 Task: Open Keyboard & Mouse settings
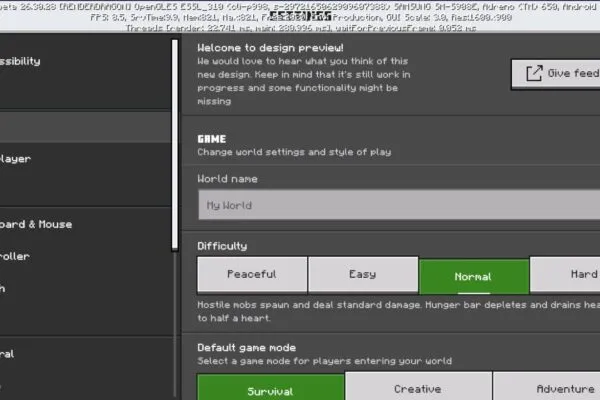(x=85, y=224)
